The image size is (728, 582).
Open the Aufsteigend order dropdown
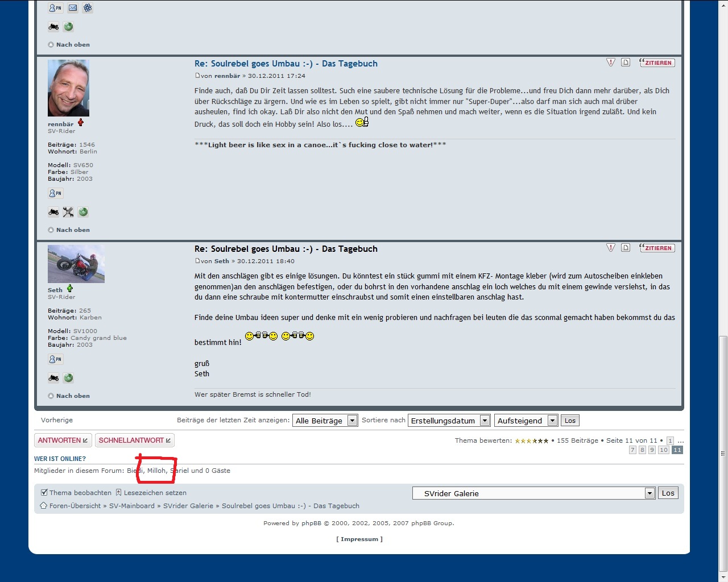(x=526, y=421)
